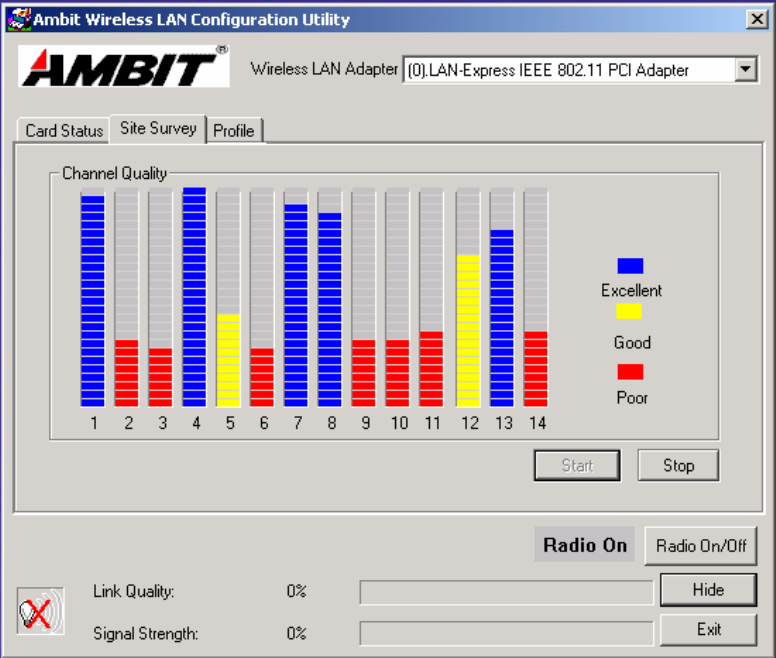Click the channel 3 red quality bar
The image size is (776, 658).
pyautogui.click(x=160, y=377)
